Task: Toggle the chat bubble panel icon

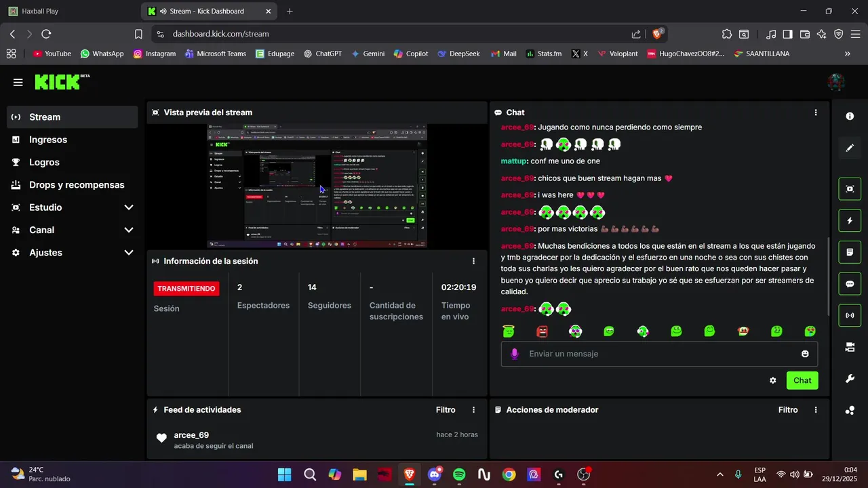Action: (850, 284)
